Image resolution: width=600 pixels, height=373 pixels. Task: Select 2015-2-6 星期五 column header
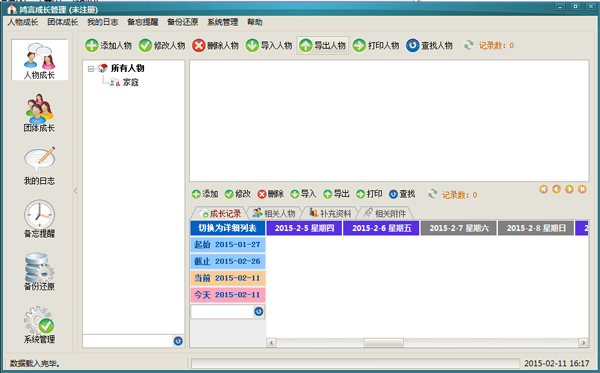click(382, 228)
